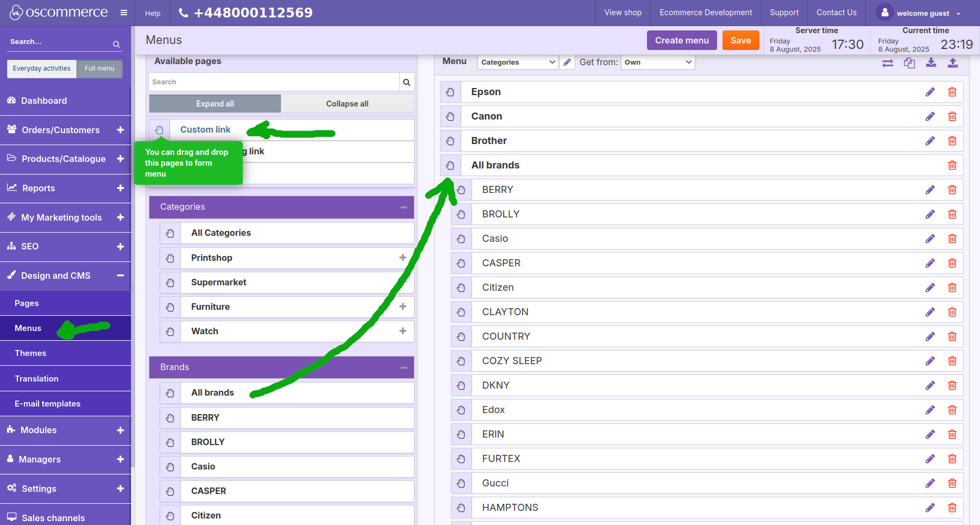Image resolution: width=980 pixels, height=525 pixels.
Task: Click the copy menu icon in the toolbar
Action: 909,63
